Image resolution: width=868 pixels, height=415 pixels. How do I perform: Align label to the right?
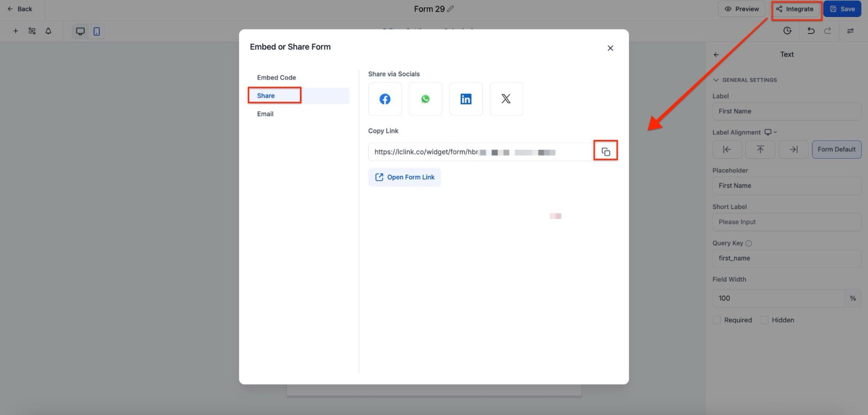(x=793, y=149)
